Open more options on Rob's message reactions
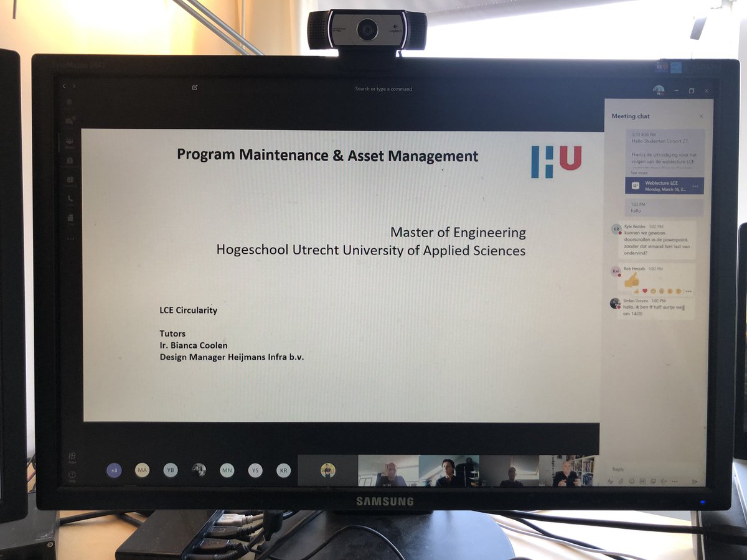This screenshot has width=747, height=560. [688, 291]
